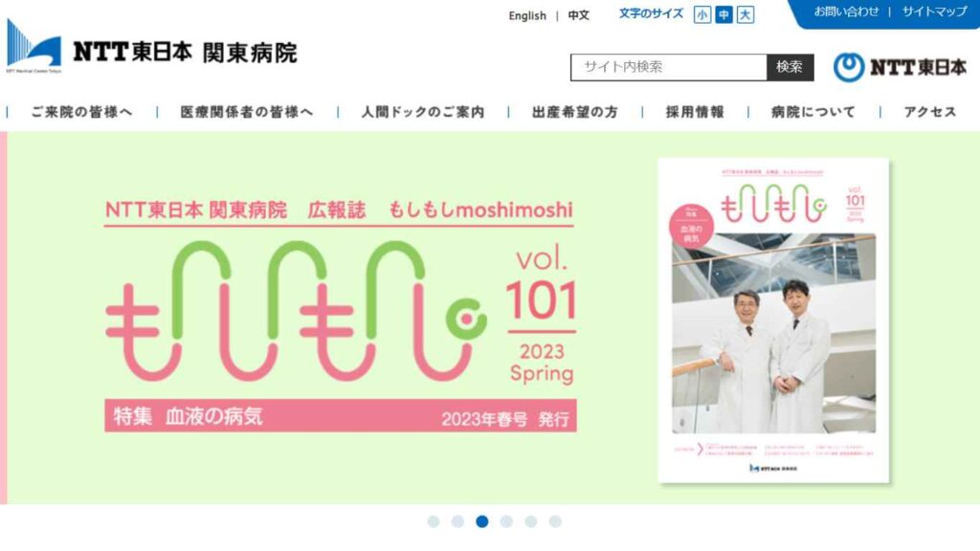
Task: Click the 検索 search button
Action: click(790, 67)
